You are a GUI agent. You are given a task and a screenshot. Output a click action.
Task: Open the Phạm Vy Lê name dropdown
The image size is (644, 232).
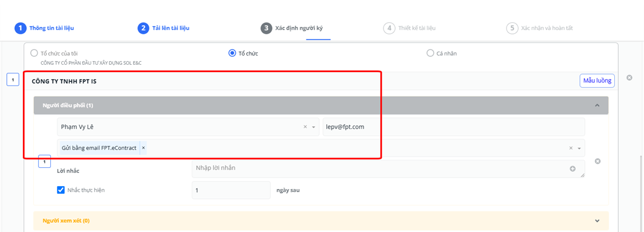[x=314, y=127]
